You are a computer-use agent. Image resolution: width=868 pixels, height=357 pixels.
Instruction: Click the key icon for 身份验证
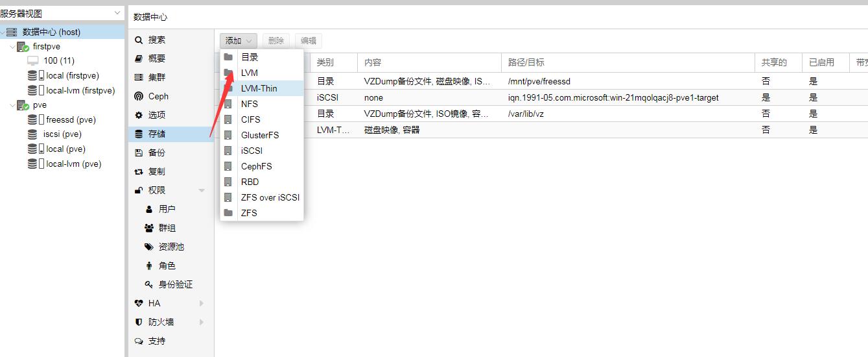click(x=148, y=285)
